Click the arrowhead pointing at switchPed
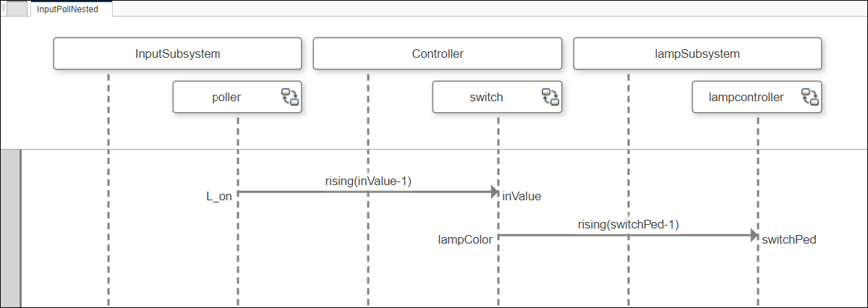The height and width of the screenshot is (308, 868). pyautogui.click(x=754, y=235)
